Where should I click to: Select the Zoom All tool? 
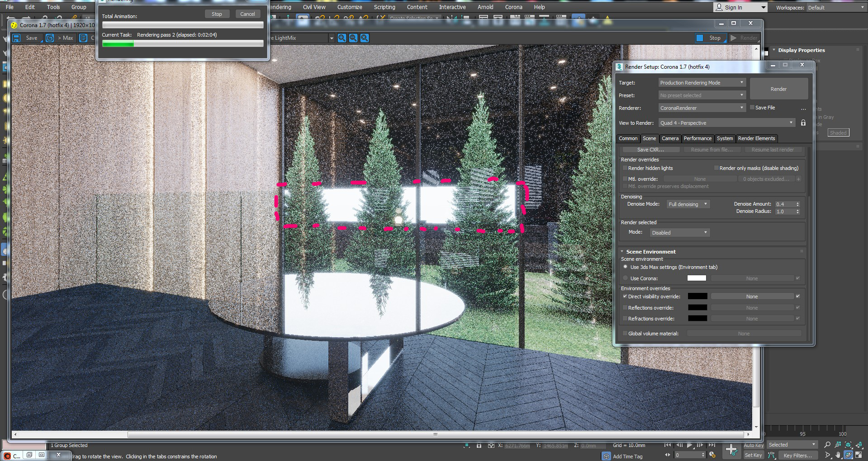pos(838,445)
